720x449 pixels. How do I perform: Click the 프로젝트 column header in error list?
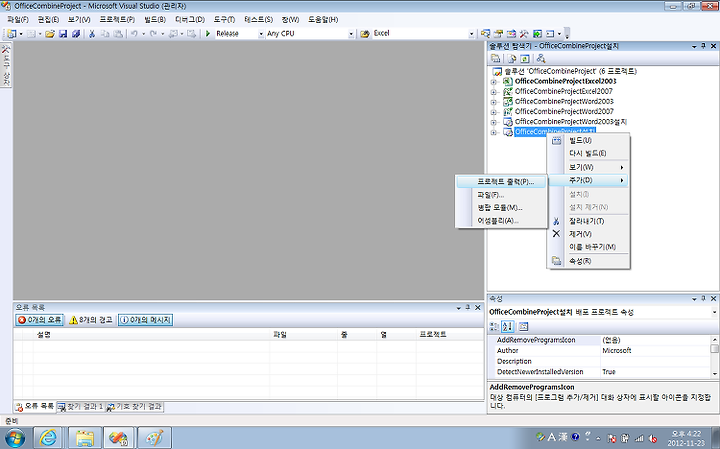[x=450, y=335]
